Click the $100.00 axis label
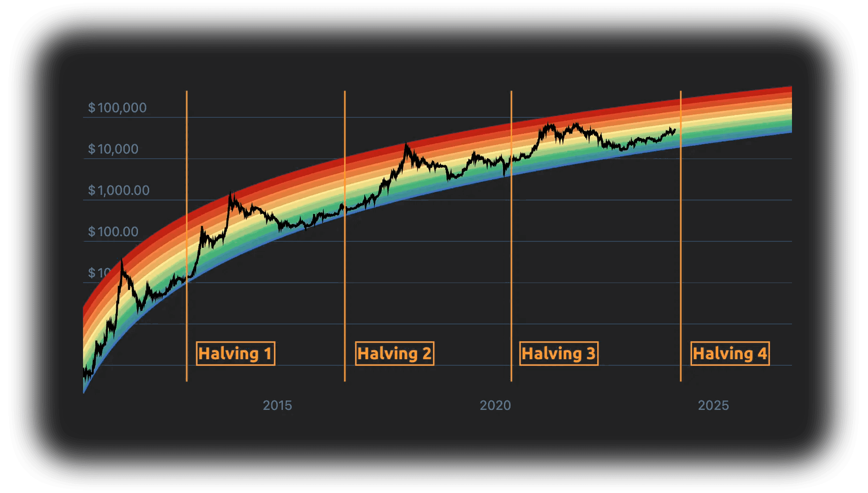This screenshot has width=868, height=493. coord(113,232)
